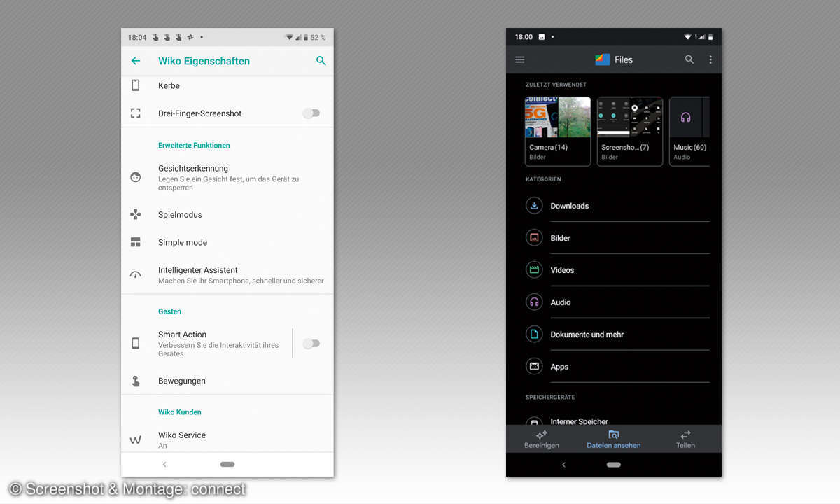Image resolution: width=840 pixels, height=504 pixels.
Task: Click the Drei-Finger-Screenshot frame icon
Action: 136,113
